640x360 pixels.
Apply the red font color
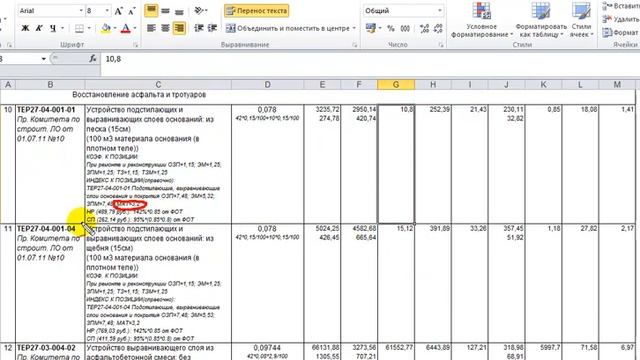pos(126,28)
